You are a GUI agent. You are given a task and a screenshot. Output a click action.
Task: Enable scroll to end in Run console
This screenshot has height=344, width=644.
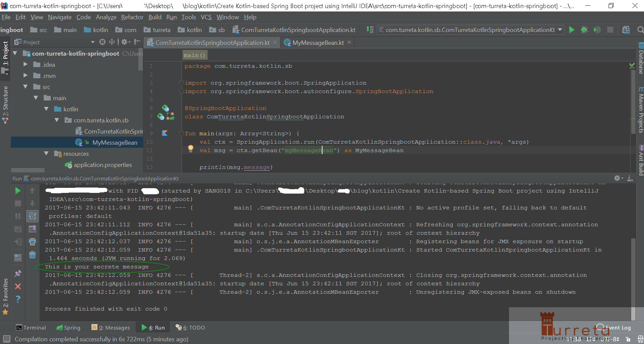32,229
